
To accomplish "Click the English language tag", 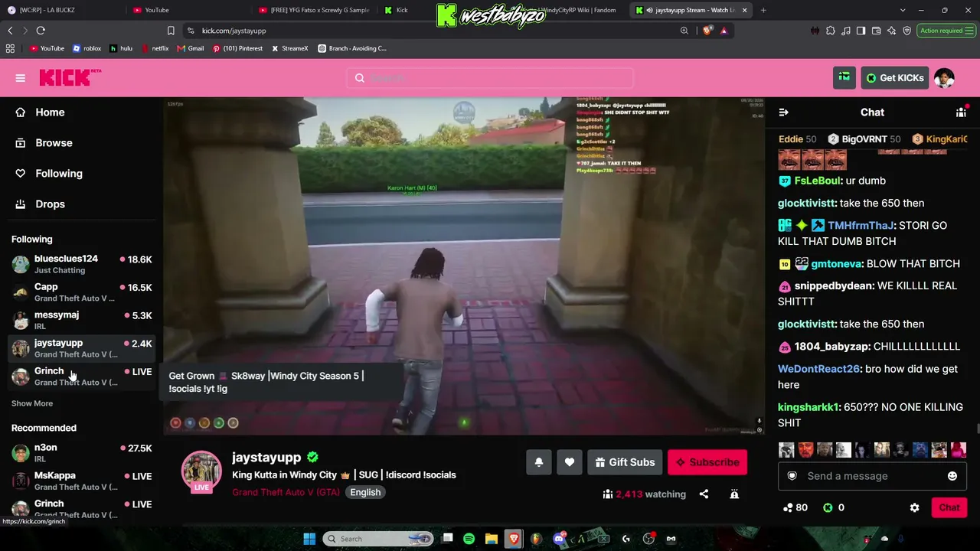I will pyautogui.click(x=365, y=492).
